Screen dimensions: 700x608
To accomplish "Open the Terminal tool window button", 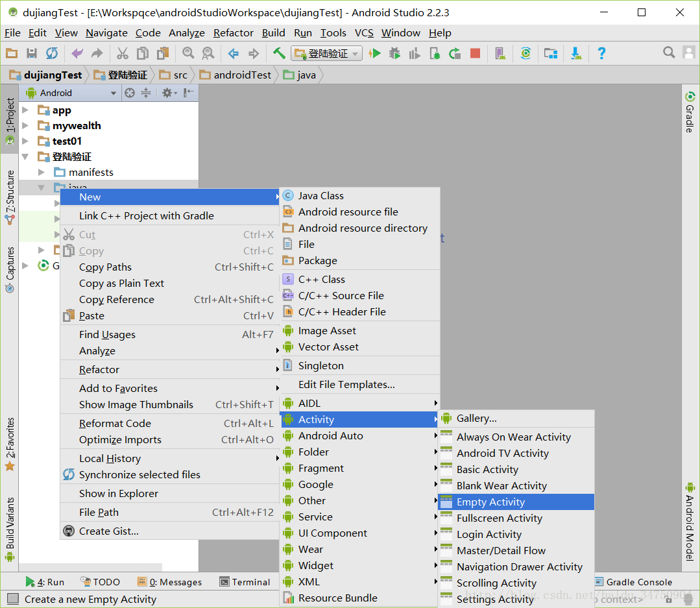I will pos(245,582).
